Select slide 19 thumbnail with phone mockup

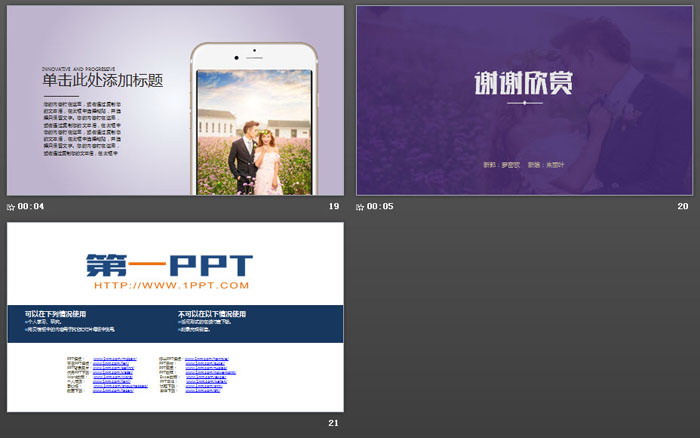pos(175,100)
